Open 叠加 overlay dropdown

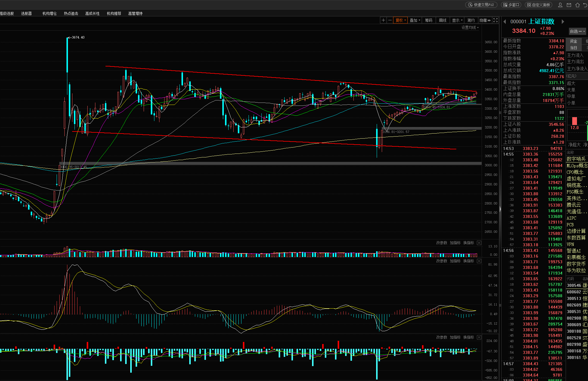pyautogui.click(x=415, y=20)
